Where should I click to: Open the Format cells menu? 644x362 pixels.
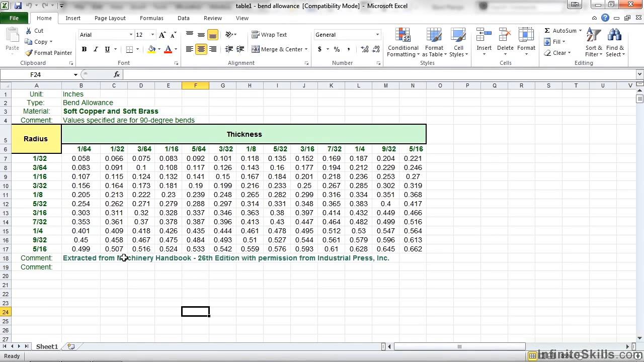526,43
